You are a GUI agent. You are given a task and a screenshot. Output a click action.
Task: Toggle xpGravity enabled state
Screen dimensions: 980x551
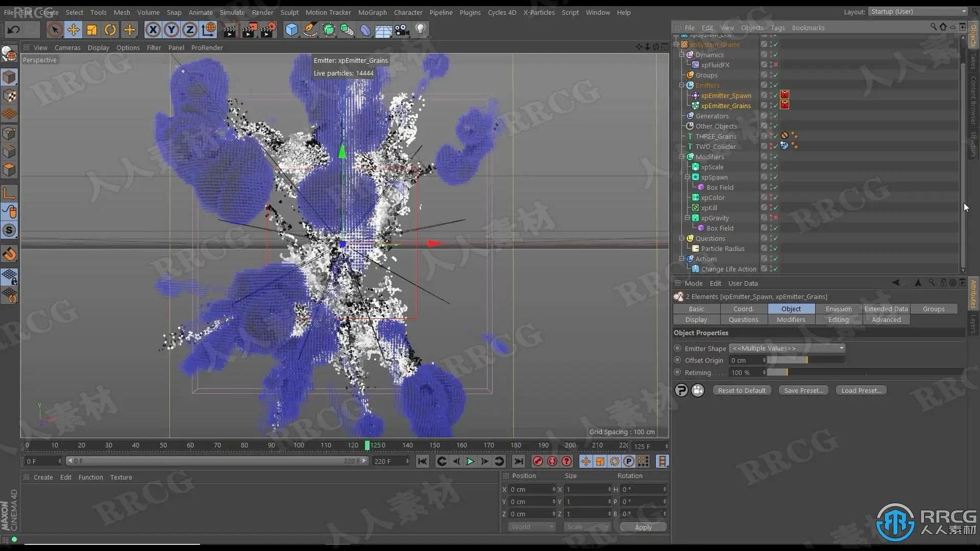click(775, 218)
